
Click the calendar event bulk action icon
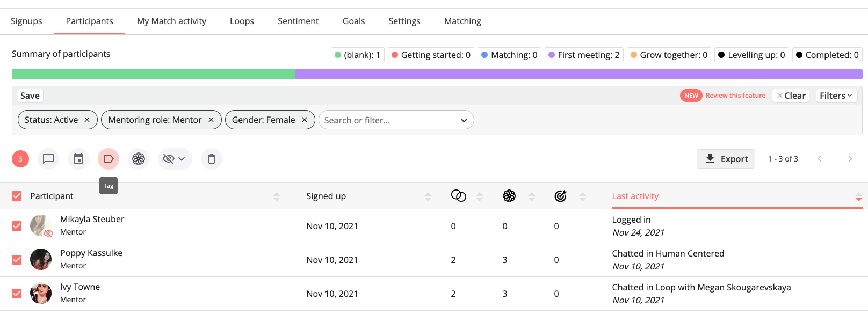point(78,159)
